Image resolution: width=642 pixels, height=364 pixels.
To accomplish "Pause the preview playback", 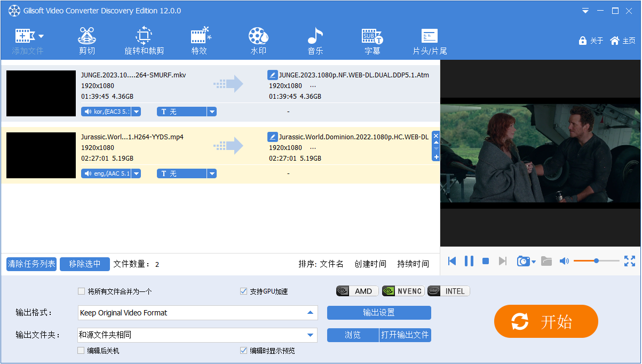I will tap(469, 261).
